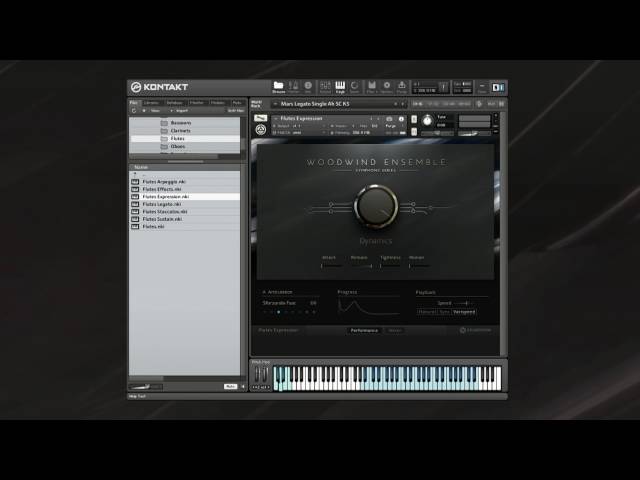Click the NI panel icon at toolbar end
The height and width of the screenshot is (480, 640).
(x=498, y=87)
